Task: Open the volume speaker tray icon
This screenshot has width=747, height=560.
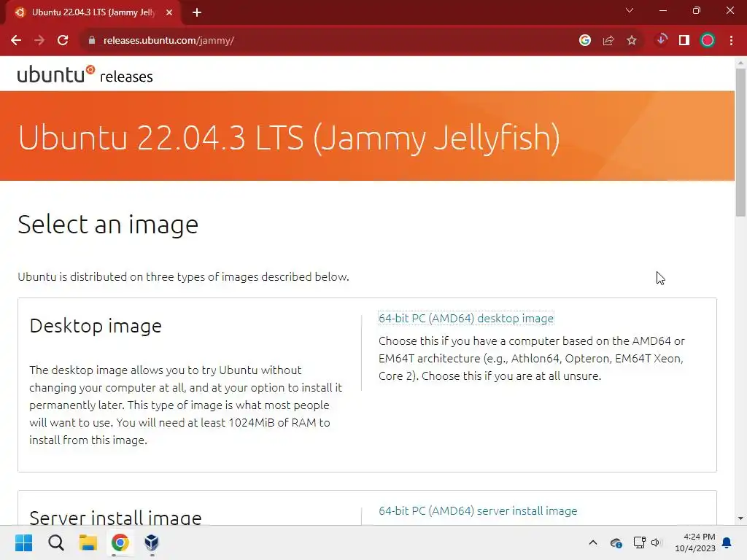Action: click(656, 542)
